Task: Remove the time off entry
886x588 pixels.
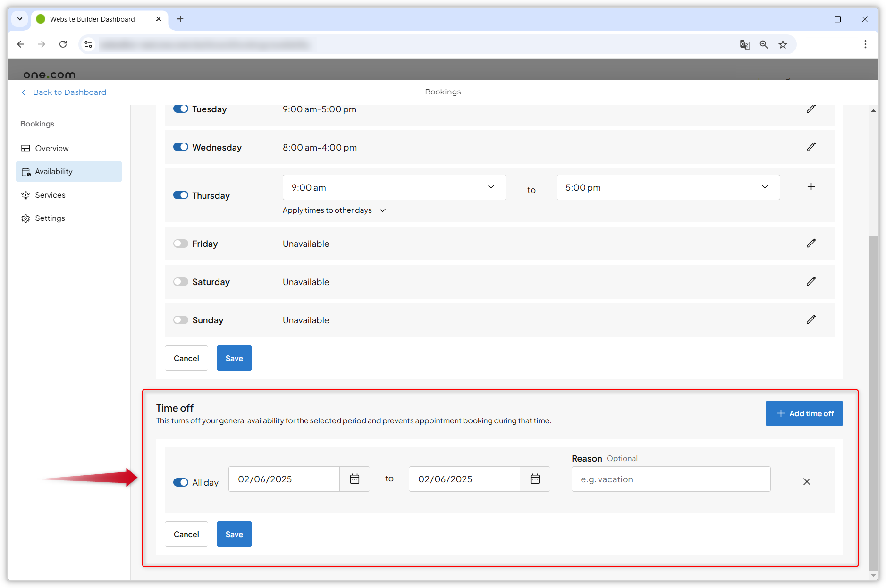Action: pos(807,482)
